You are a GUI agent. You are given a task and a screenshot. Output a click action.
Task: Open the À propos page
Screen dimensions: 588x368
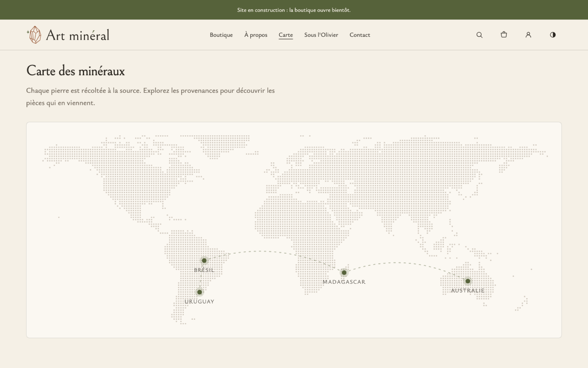point(256,35)
